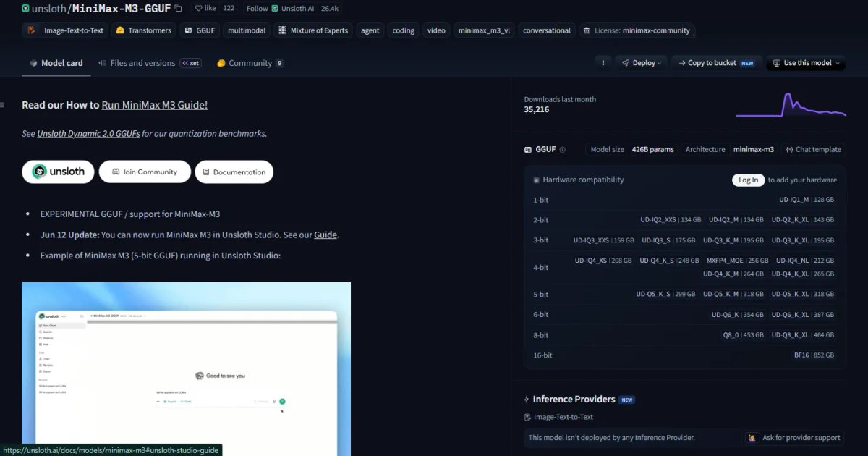Click the Mixture of Experts tag
The height and width of the screenshot is (456, 868).
click(x=313, y=30)
